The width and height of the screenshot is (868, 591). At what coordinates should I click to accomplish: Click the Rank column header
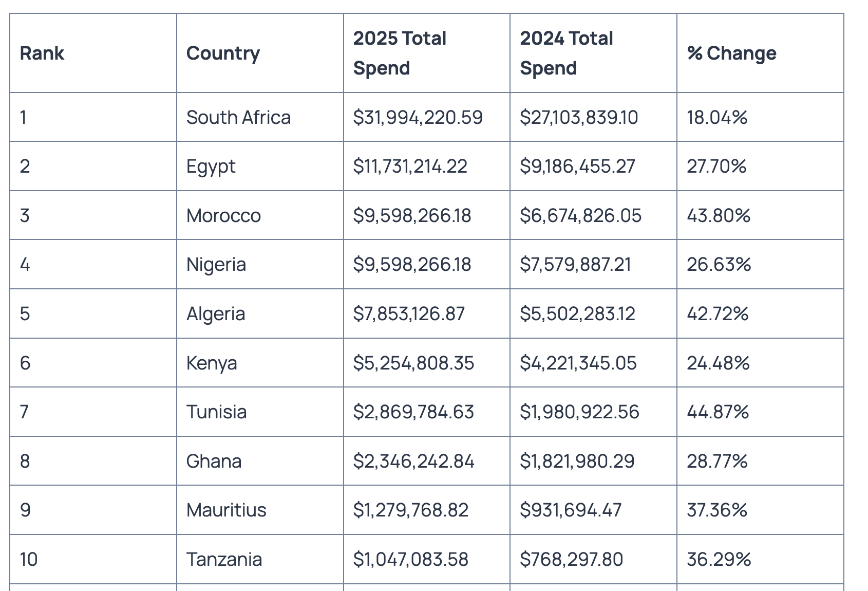tap(42, 53)
